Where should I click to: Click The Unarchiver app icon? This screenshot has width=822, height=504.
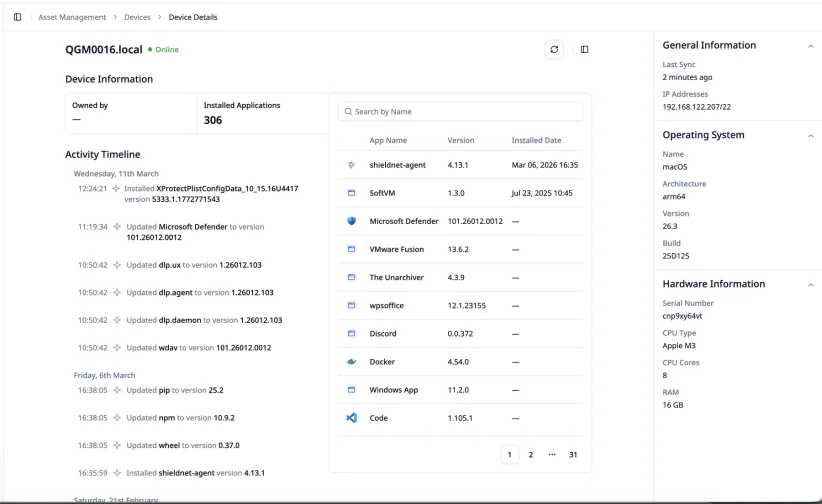(351, 277)
